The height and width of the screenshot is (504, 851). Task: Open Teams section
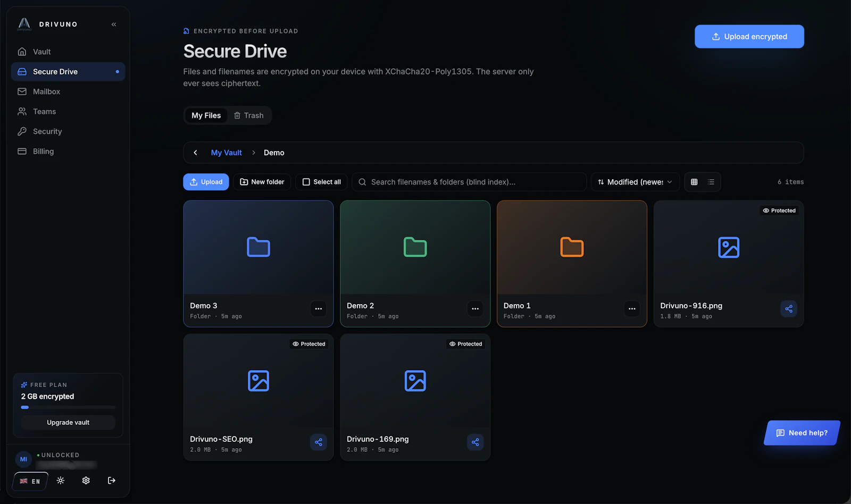click(x=68, y=112)
